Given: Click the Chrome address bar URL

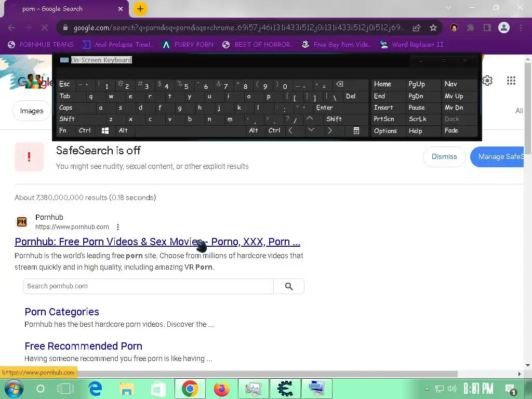Looking at the screenshot, I should [239, 28].
